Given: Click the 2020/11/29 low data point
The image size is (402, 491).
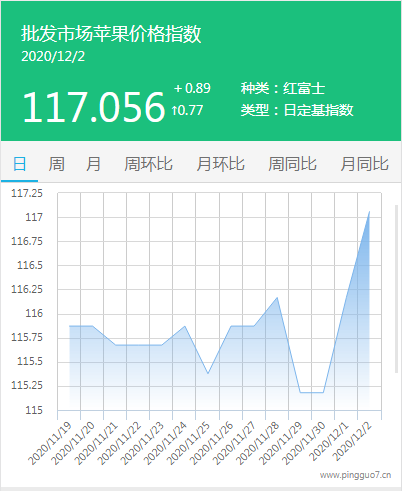Looking at the screenshot, I should tap(300, 392).
